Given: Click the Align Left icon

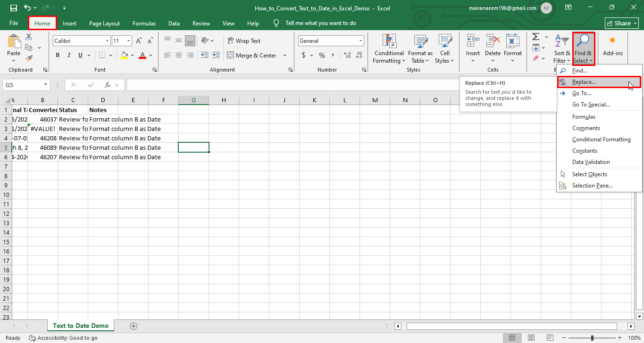Looking at the screenshot, I should click(x=167, y=55).
